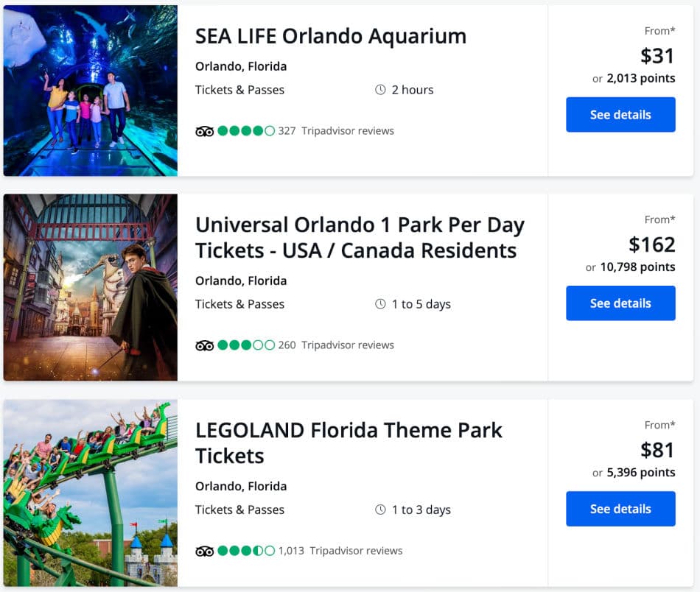Click the 1,013 Tripadvisor reviews text

tap(340, 551)
